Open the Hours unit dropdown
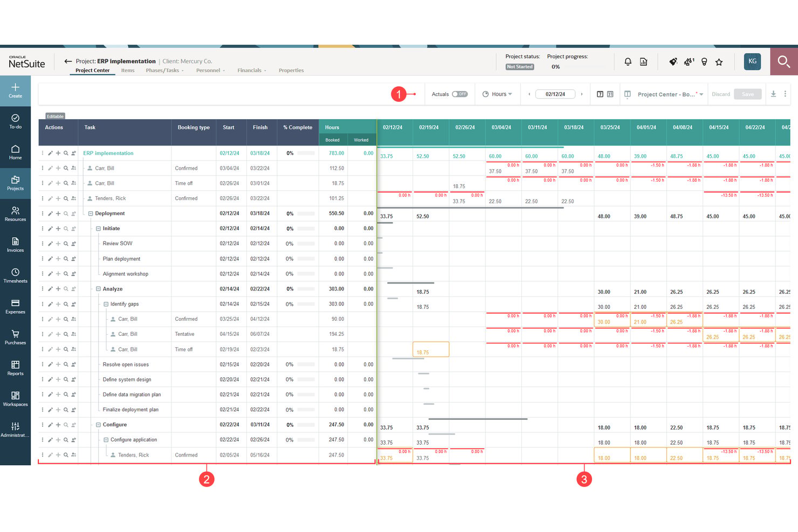 pyautogui.click(x=497, y=94)
